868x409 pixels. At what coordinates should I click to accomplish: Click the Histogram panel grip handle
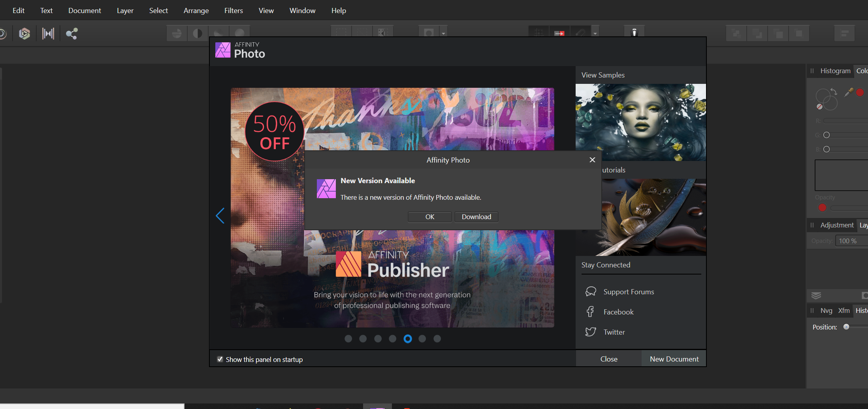[812, 71]
